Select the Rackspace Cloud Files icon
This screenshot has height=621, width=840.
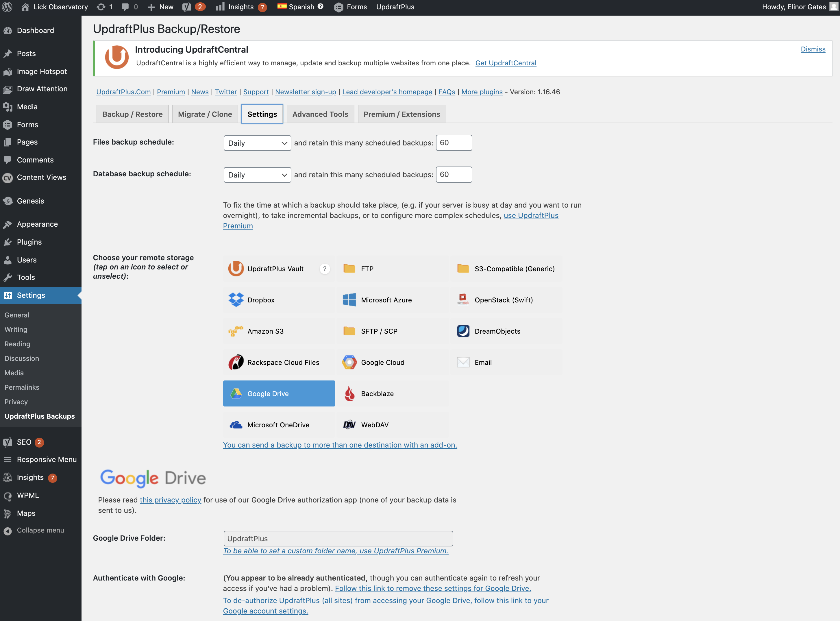coord(236,362)
